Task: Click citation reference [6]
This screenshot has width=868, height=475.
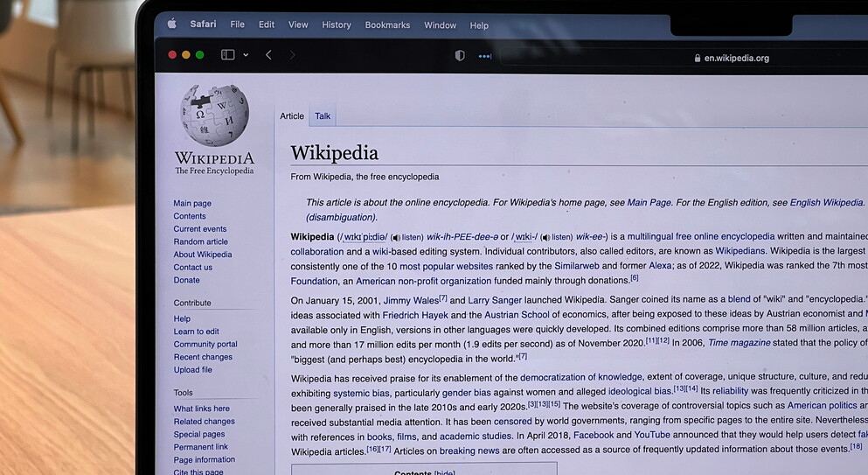Action: click(635, 278)
